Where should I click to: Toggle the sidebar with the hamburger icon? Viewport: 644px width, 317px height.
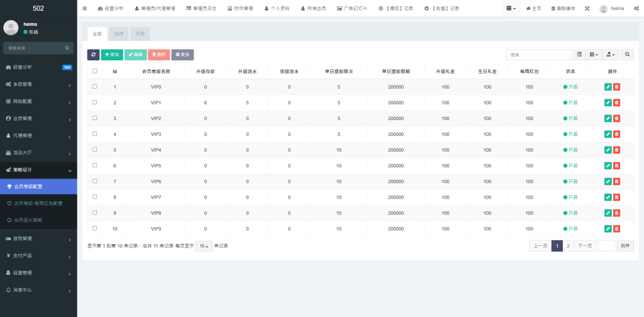click(x=85, y=9)
